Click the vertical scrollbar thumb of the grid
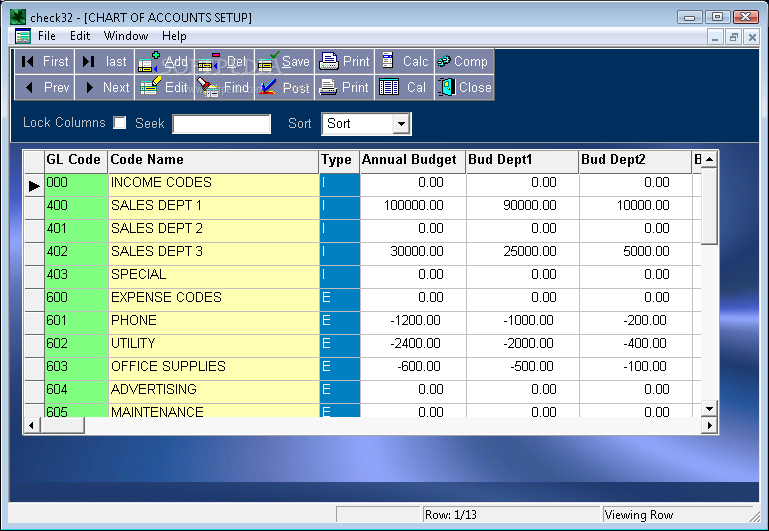 pyautogui.click(x=709, y=206)
